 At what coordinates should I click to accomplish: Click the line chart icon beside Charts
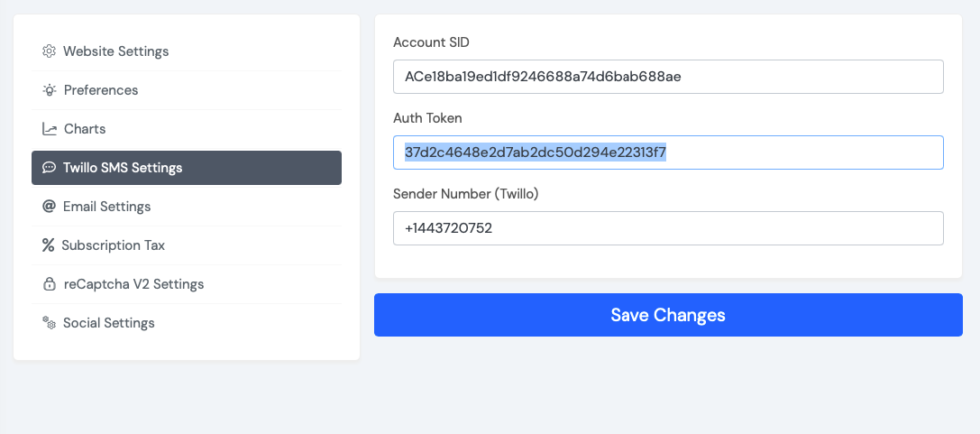50,129
